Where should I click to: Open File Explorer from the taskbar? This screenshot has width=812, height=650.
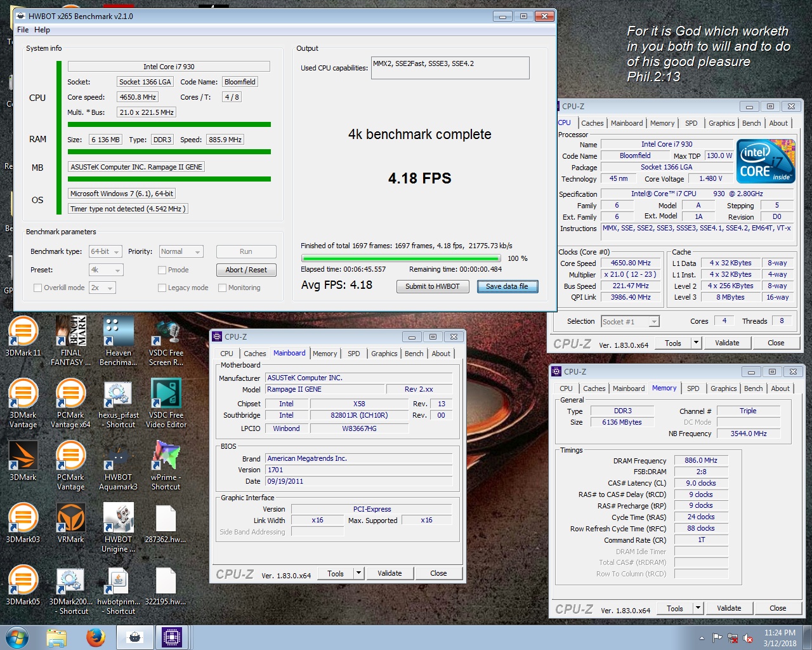[56, 637]
